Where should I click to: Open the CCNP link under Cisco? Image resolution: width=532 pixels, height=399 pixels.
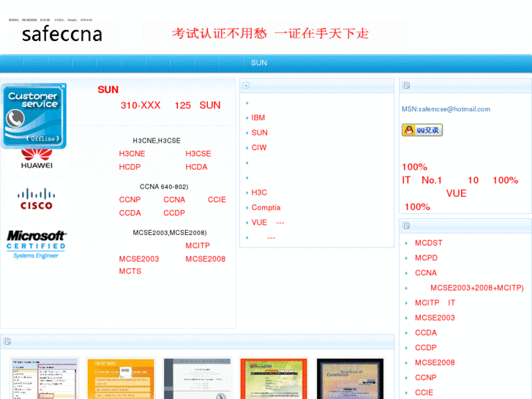[x=130, y=200]
